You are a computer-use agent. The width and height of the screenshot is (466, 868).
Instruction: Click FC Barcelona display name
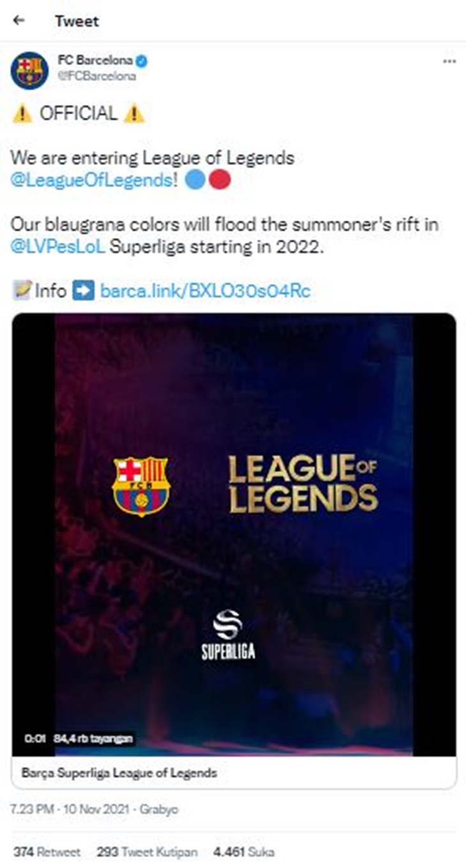(95, 61)
